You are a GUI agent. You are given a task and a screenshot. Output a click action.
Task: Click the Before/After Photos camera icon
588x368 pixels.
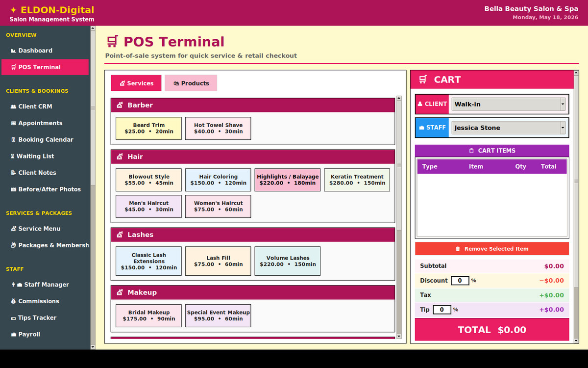click(x=13, y=189)
